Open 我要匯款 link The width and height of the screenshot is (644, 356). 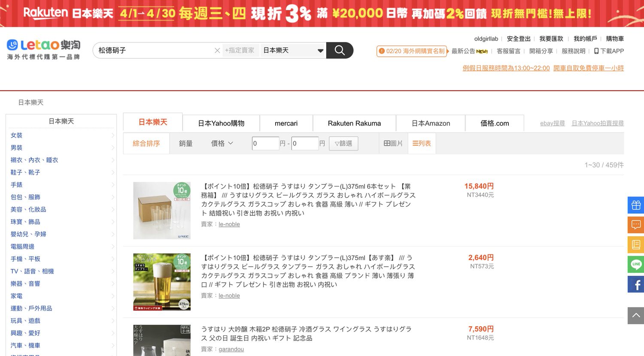coord(551,39)
